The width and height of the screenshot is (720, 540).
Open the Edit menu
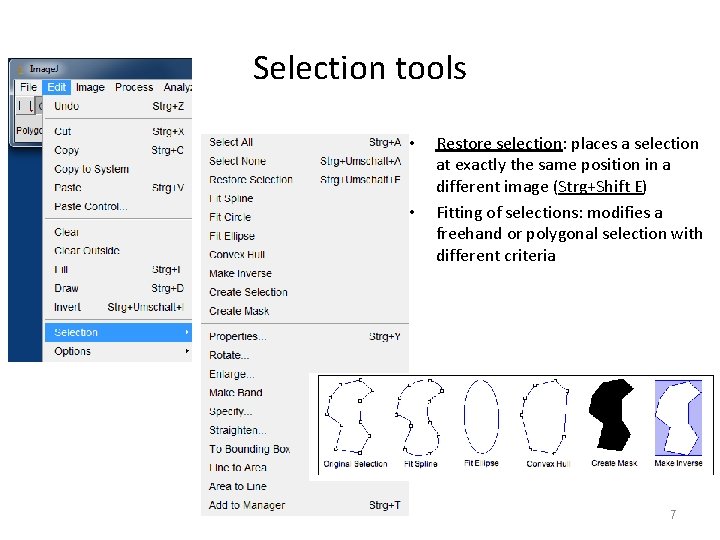click(x=56, y=87)
